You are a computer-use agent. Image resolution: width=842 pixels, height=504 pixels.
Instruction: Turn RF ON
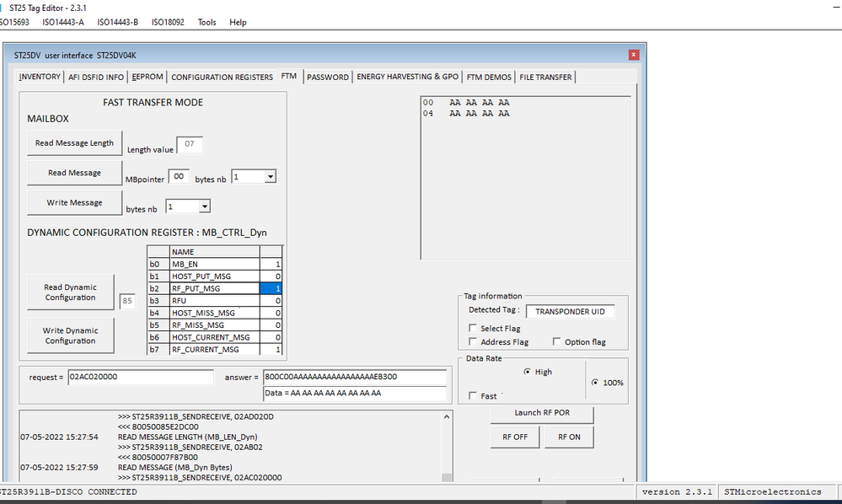(x=569, y=437)
